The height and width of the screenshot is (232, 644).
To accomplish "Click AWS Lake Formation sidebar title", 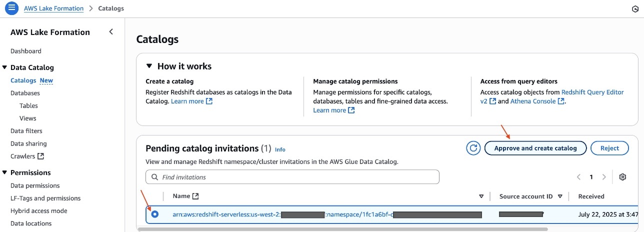I will pos(50,32).
